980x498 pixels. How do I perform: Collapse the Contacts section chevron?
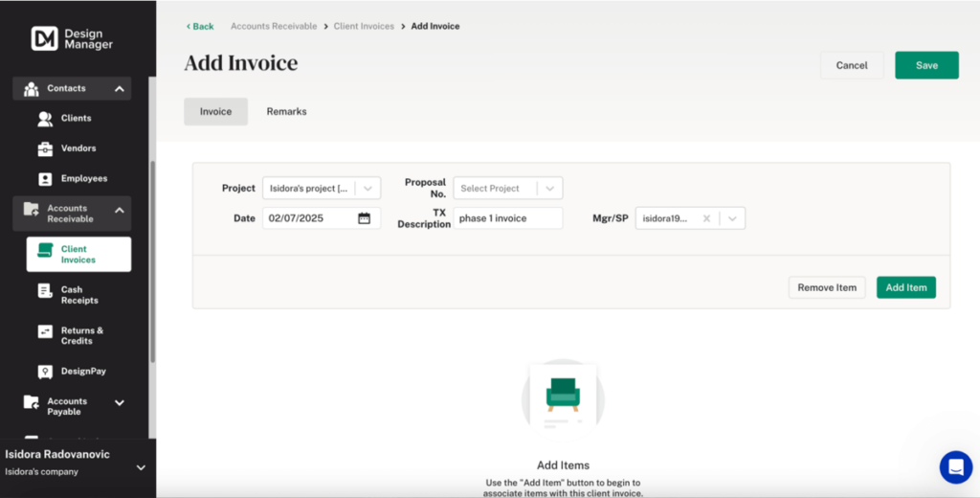coord(120,89)
